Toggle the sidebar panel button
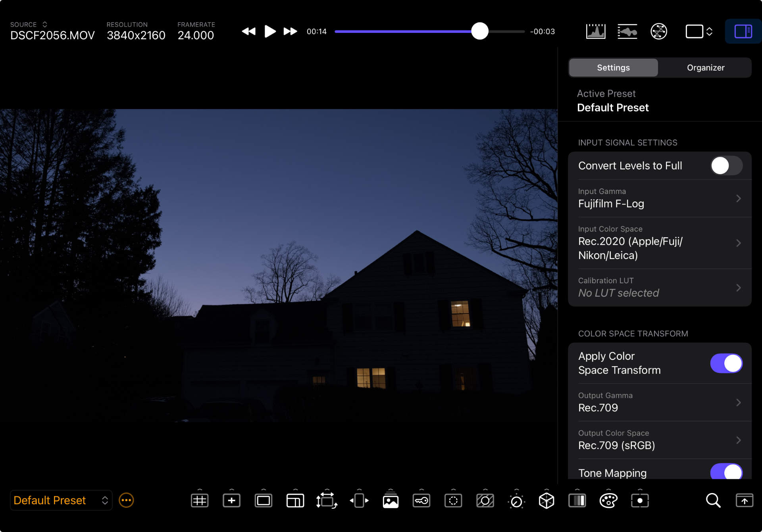This screenshot has width=762, height=532. (743, 31)
